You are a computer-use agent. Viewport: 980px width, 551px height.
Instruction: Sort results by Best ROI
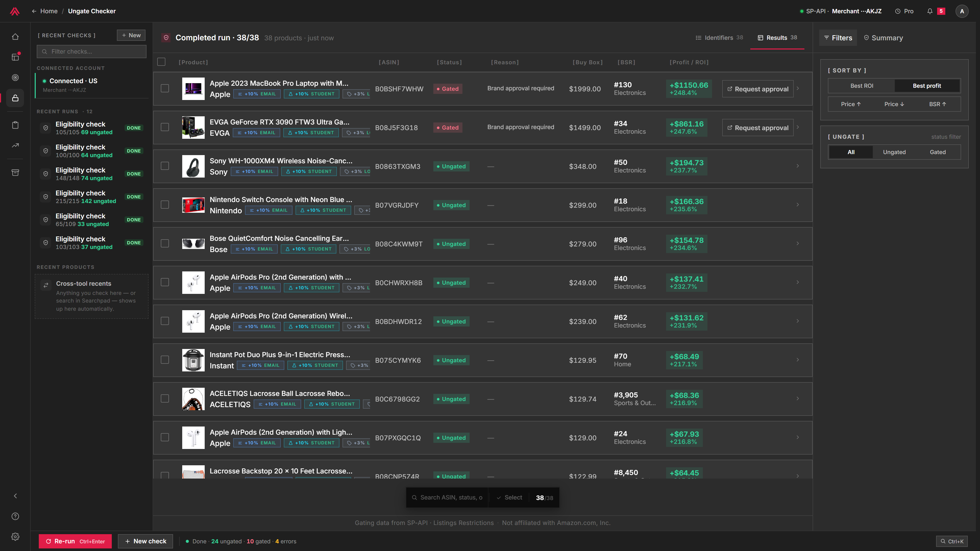click(862, 86)
